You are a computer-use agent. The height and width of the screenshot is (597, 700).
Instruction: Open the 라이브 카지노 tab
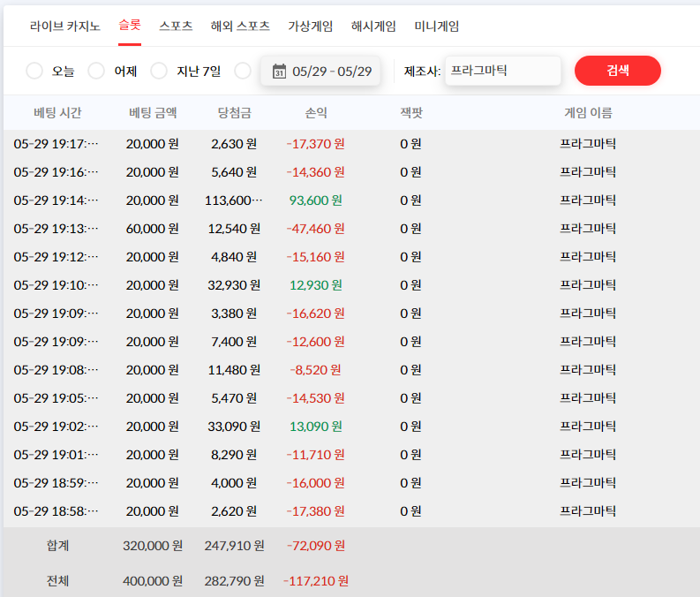point(65,26)
